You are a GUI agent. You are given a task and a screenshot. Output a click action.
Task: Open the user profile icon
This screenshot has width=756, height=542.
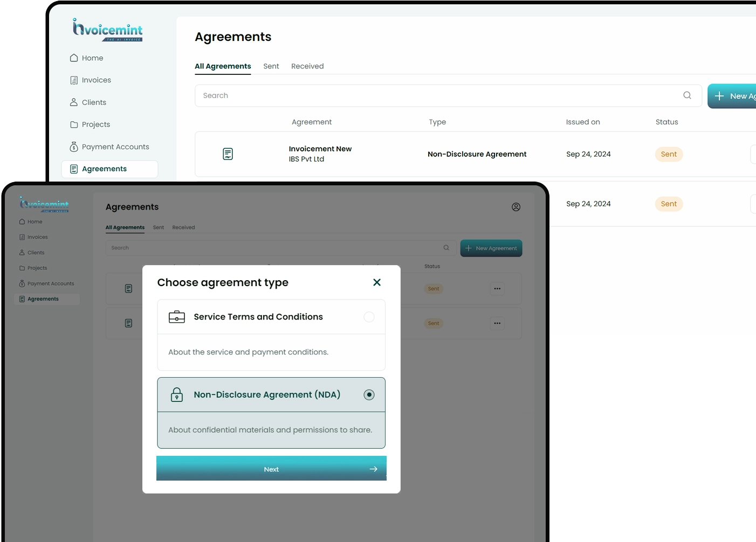pos(516,207)
